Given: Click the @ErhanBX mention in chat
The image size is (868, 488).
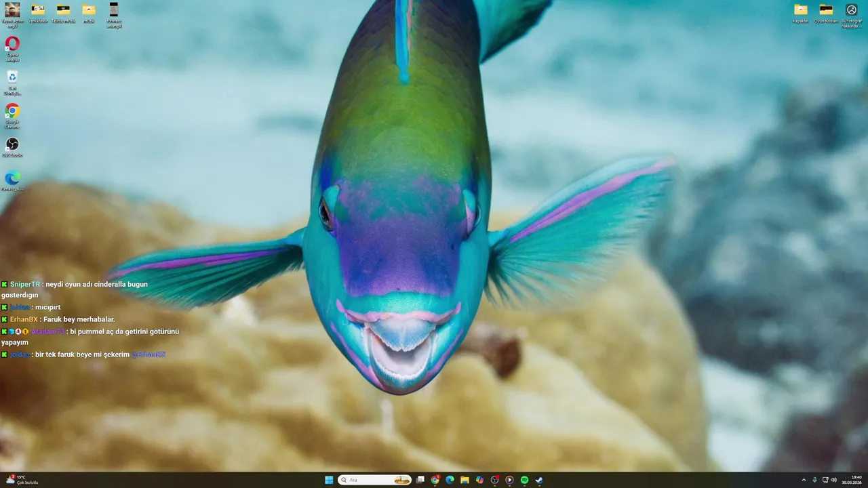Looking at the screenshot, I should point(149,354).
